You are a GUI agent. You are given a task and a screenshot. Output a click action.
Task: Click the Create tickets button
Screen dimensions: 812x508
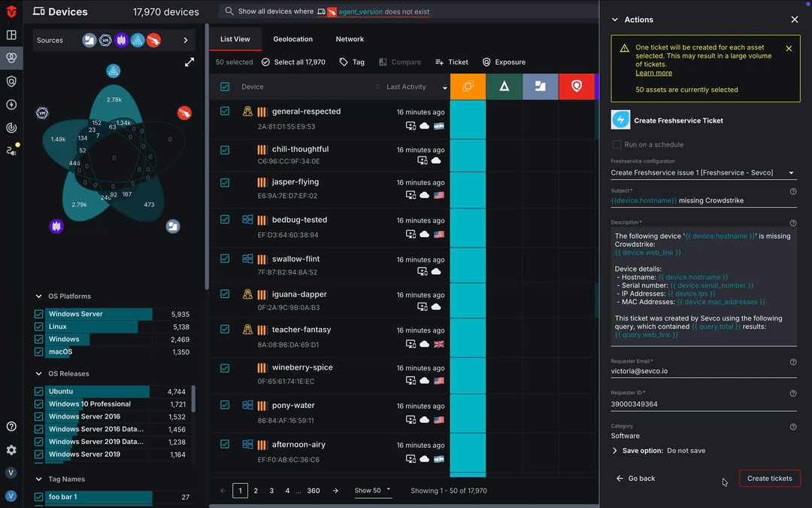coord(769,479)
